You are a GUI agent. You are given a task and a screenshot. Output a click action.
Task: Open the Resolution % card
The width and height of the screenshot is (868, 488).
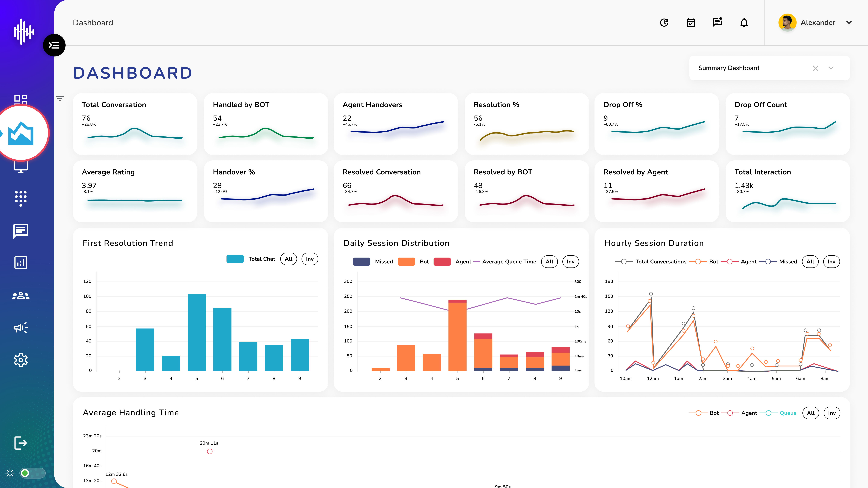click(x=527, y=124)
